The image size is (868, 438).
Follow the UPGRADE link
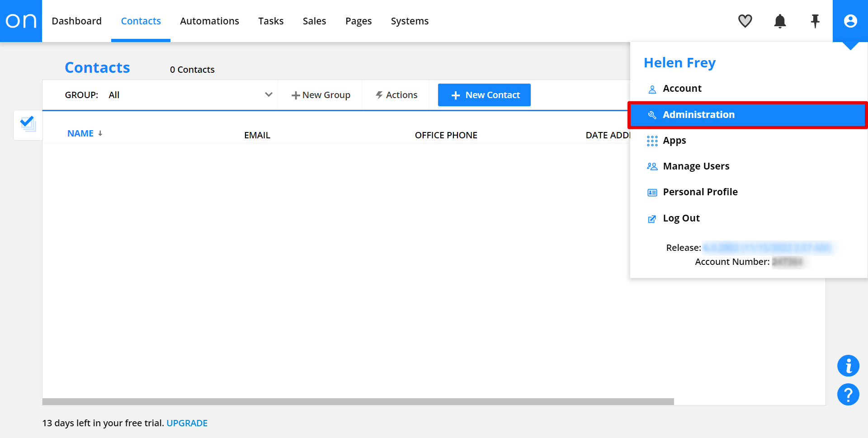(x=187, y=423)
